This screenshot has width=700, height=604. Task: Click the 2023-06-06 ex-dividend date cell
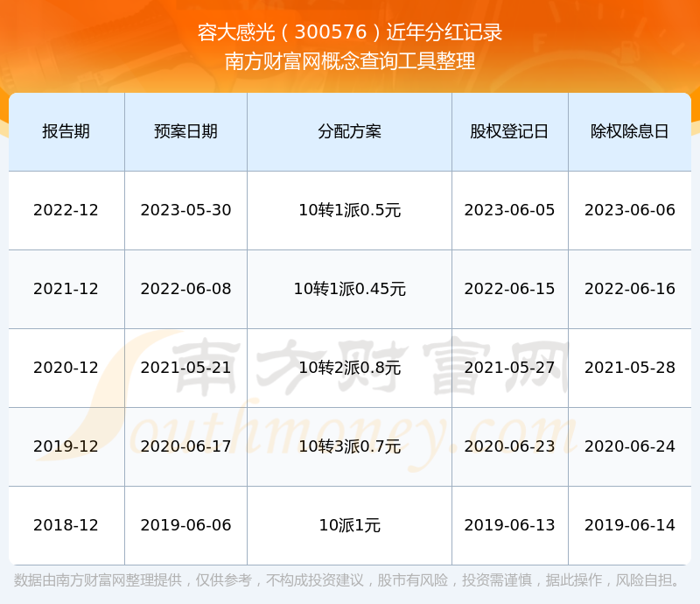coord(630,210)
